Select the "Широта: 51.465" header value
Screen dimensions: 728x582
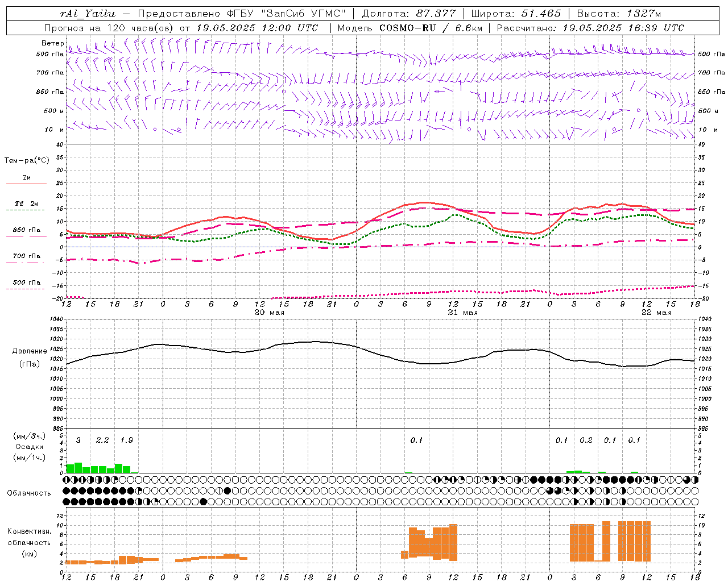pos(516,14)
